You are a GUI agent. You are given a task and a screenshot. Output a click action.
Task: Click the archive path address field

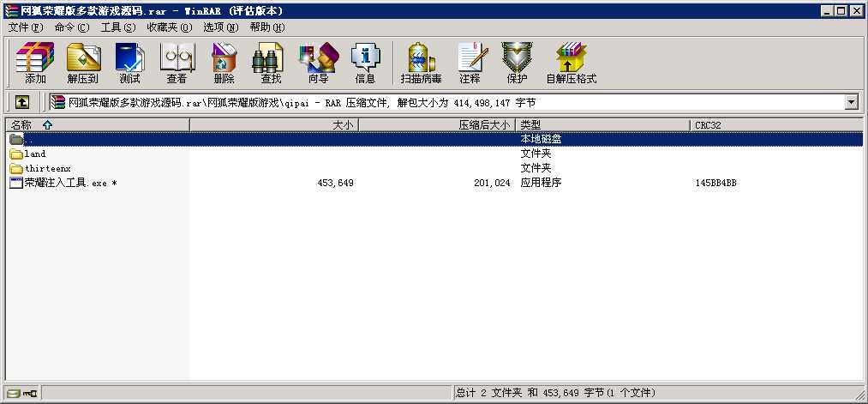click(x=454, y=102)
